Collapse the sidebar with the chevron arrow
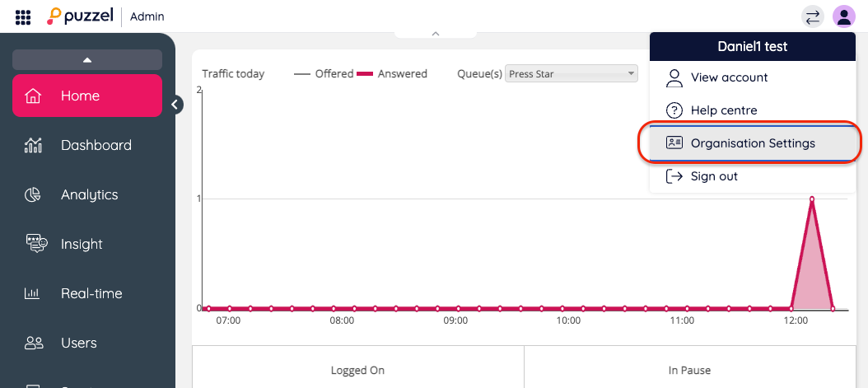This screenshot has height=388, width=868. [x=175, y=104]
